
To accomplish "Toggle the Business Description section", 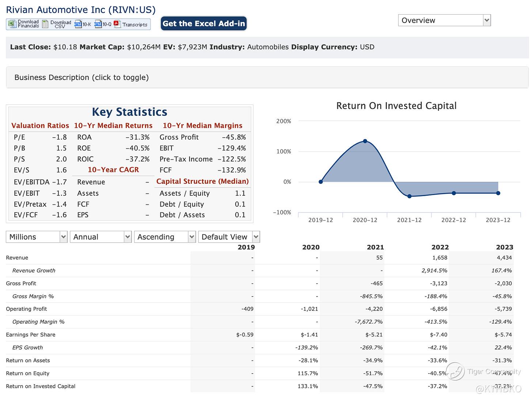I will click(81, 77).
